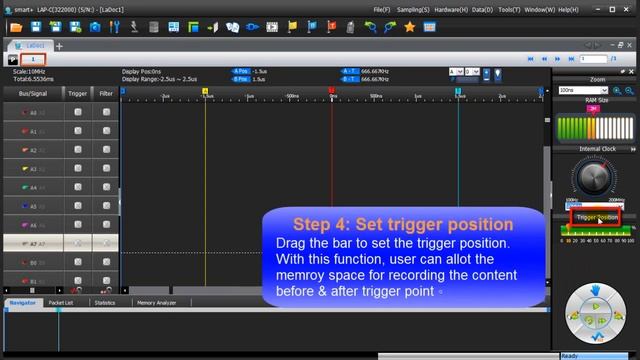Screen dimensions: 640x360
Task: Click the page number input field
Action: [x=593, y=59]
